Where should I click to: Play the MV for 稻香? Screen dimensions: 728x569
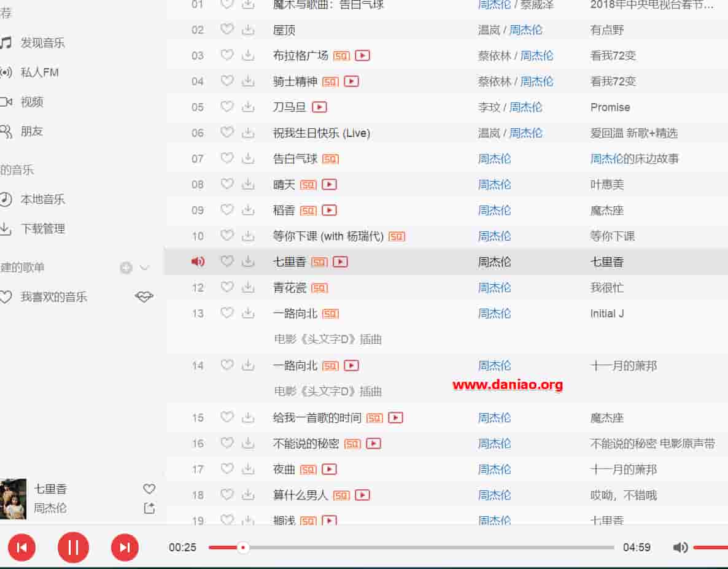(330, 210)
